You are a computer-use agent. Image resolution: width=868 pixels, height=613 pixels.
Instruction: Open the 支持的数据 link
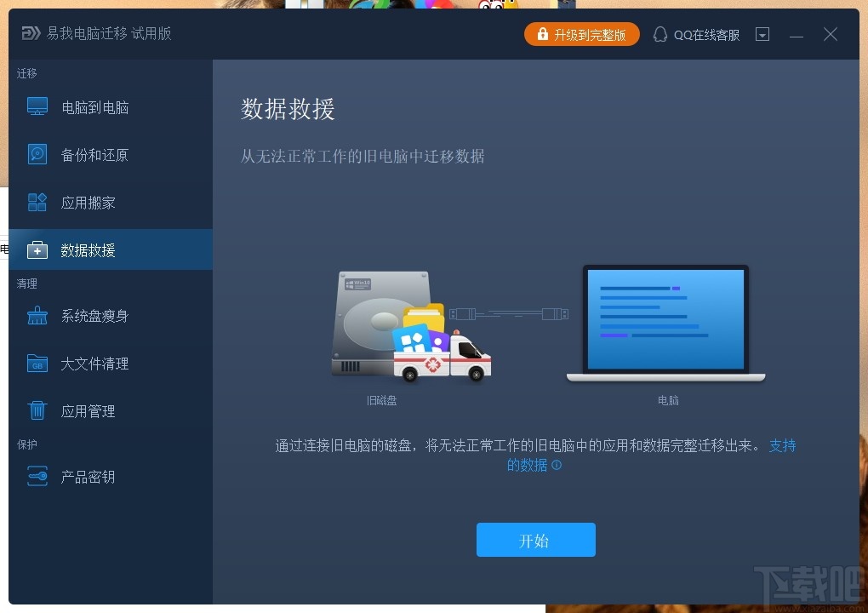tap(782, 445)
